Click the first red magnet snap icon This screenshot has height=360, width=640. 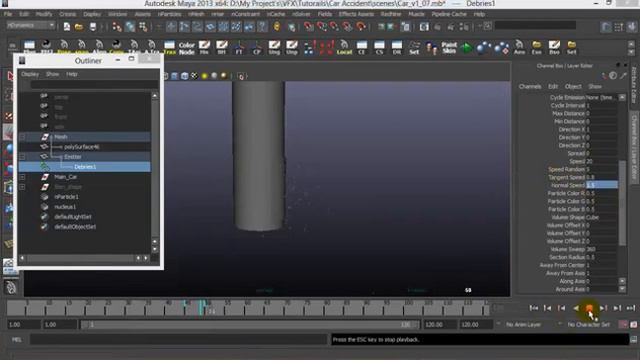[x=309, y=27]
